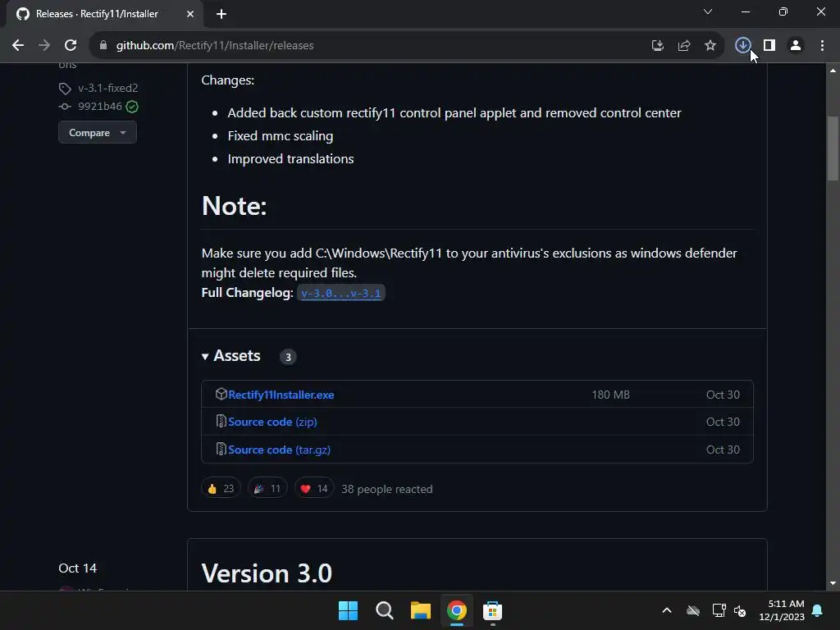Close the Releases Rectify11/Installer tab
This screenshot has height=630, width=840.
point(190,14)
